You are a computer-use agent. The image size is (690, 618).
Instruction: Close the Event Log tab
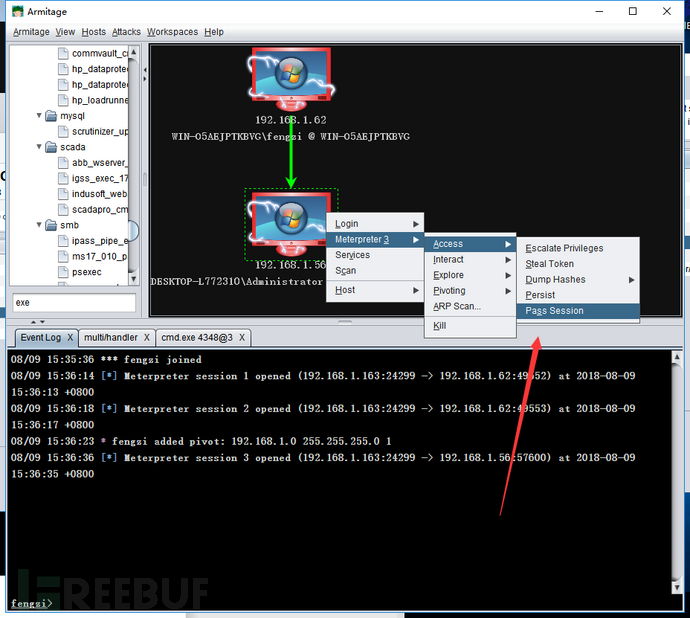70,338
